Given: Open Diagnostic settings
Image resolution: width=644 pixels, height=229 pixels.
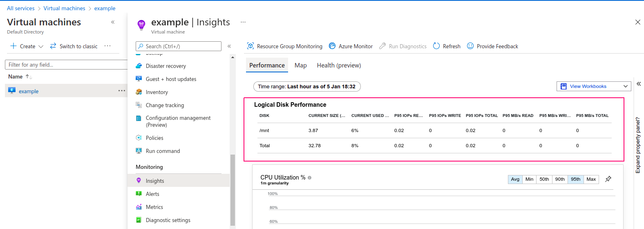Looking at the screenshot, I should tap(168, 220).
